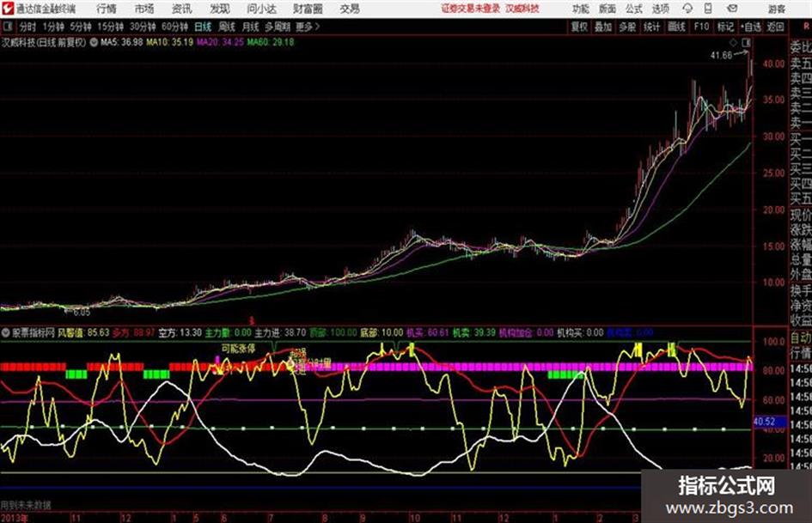The height and width of the screenshot is (523, 812).
Task: Click the diamond icon at chart top right
Action: 733,42
